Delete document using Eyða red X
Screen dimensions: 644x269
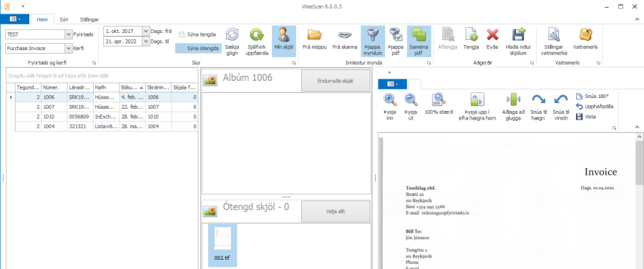(492, 39)
